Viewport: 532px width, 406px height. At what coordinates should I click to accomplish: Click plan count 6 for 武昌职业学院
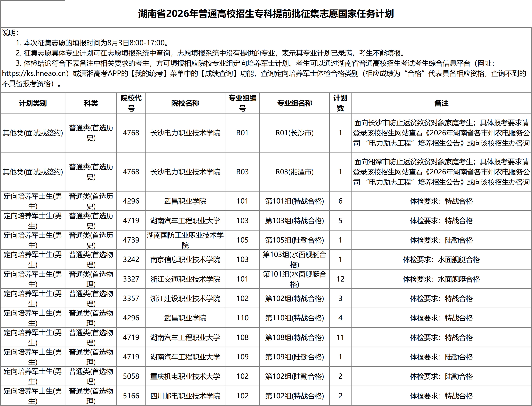(x=340, y=201)
